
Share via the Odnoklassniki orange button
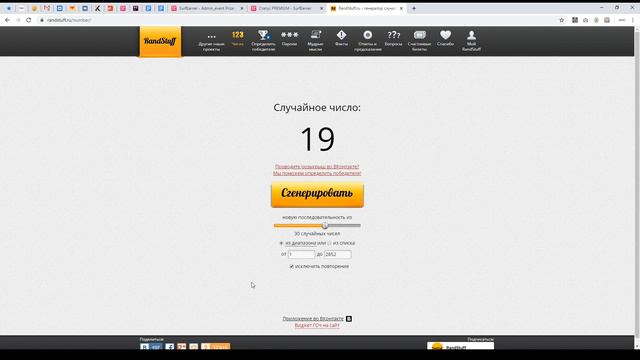tap(216, 347)
